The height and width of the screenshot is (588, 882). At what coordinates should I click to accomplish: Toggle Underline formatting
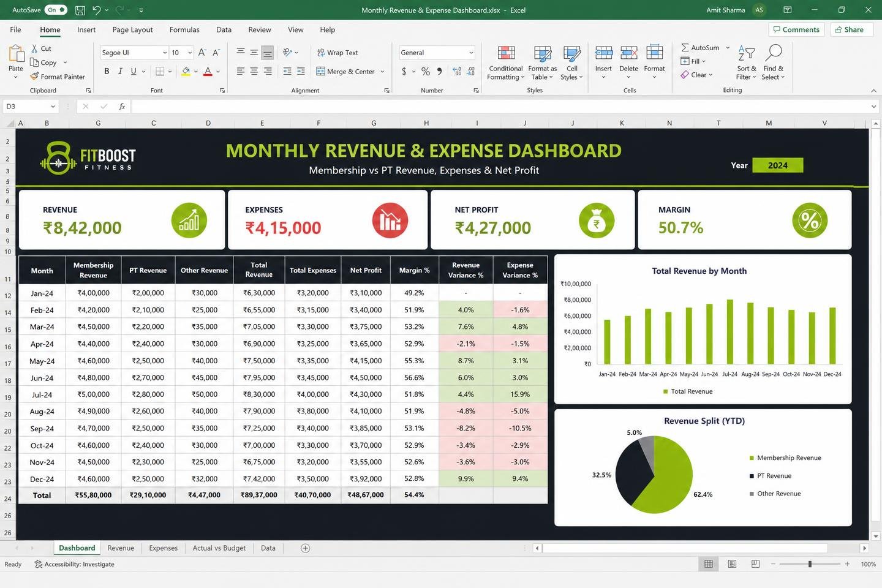(134, 71)
